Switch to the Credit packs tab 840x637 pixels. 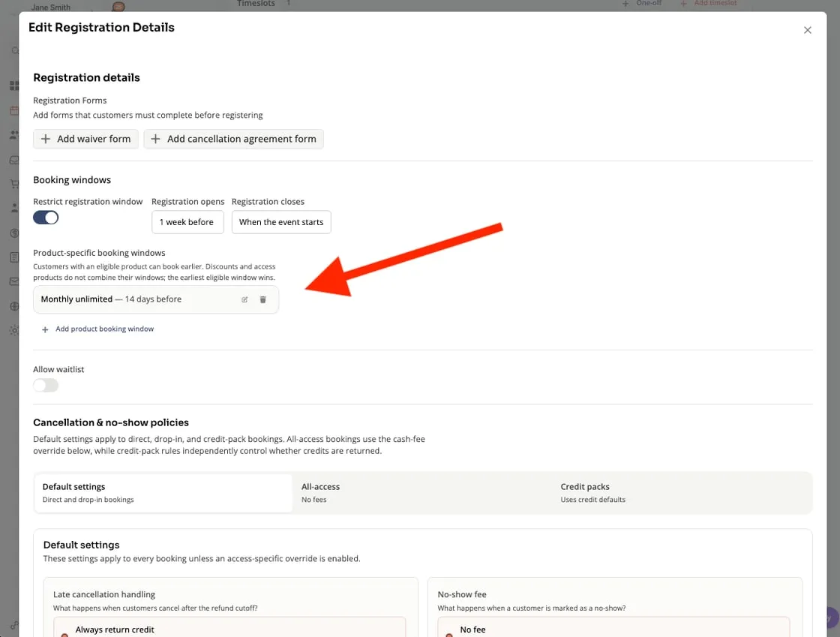(x=682, y=493)
